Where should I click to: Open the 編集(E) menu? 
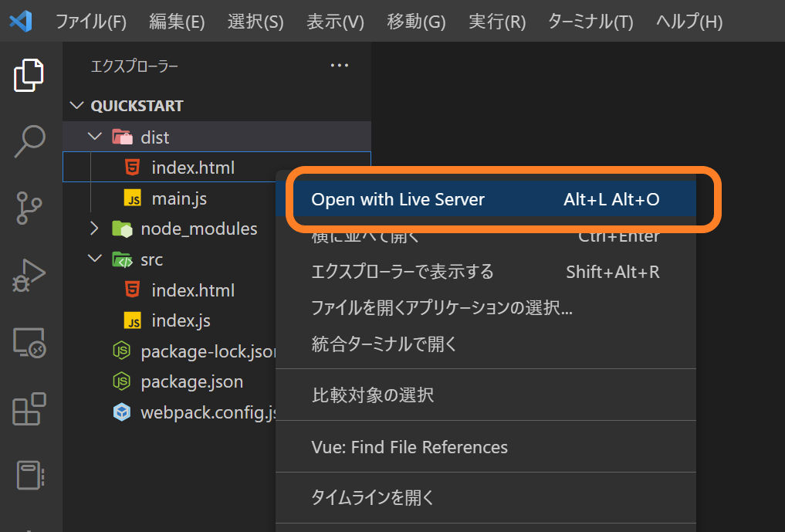177,22
